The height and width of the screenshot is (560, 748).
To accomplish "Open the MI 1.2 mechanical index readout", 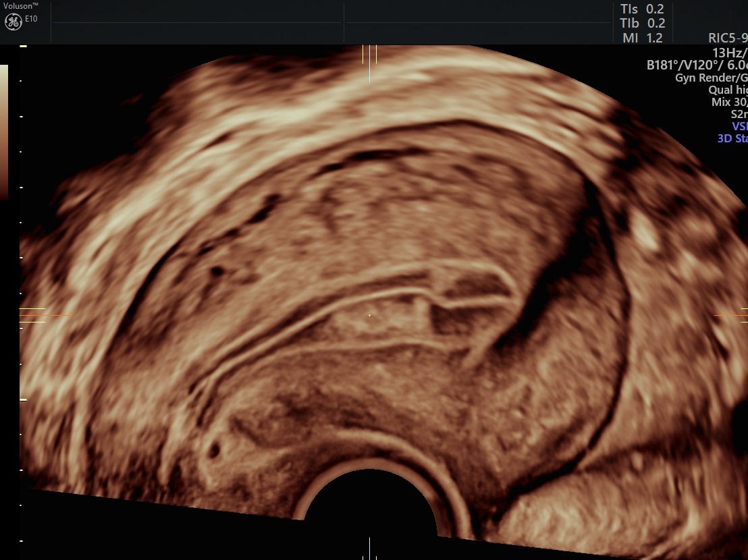I will [x=641, y=38].
